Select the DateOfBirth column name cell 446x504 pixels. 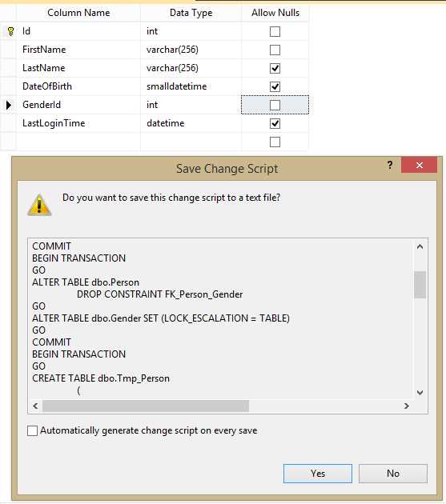pyautogui.click(x=78, y=86)
